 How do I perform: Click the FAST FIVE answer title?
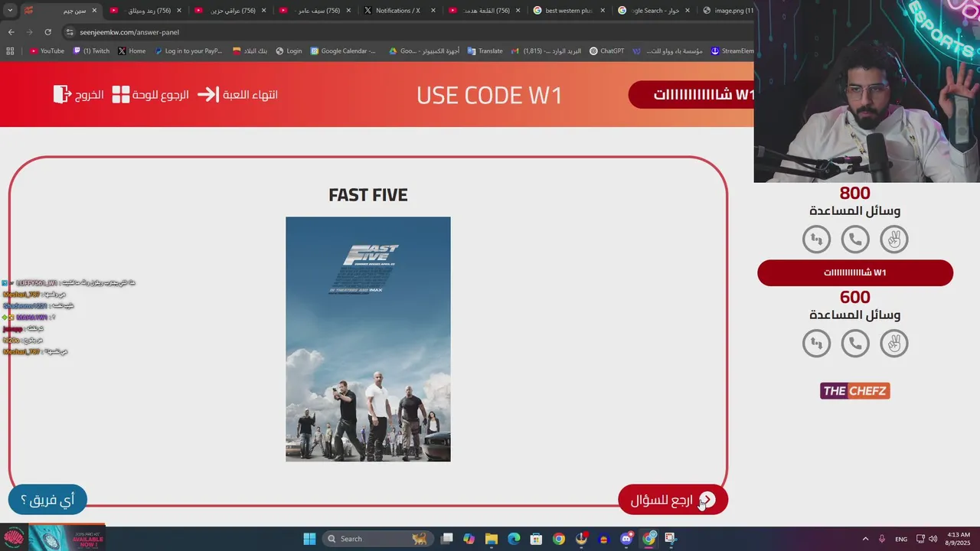point(368,195)
